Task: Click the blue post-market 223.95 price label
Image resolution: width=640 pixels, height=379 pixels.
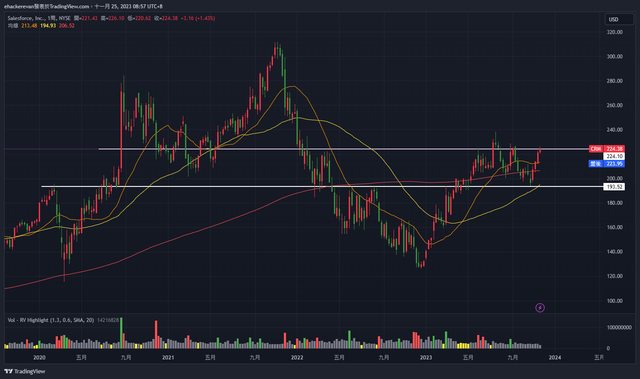Action: [607, 164]
